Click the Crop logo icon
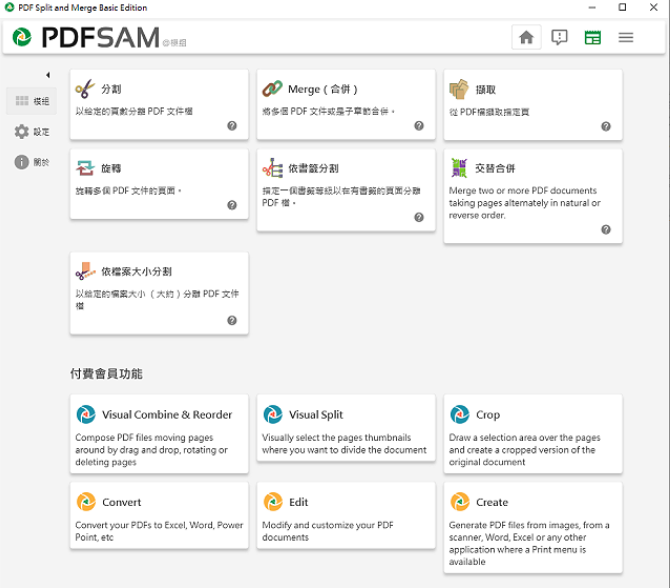The height and width of the screenshot is (588, 671). (460, 414)
